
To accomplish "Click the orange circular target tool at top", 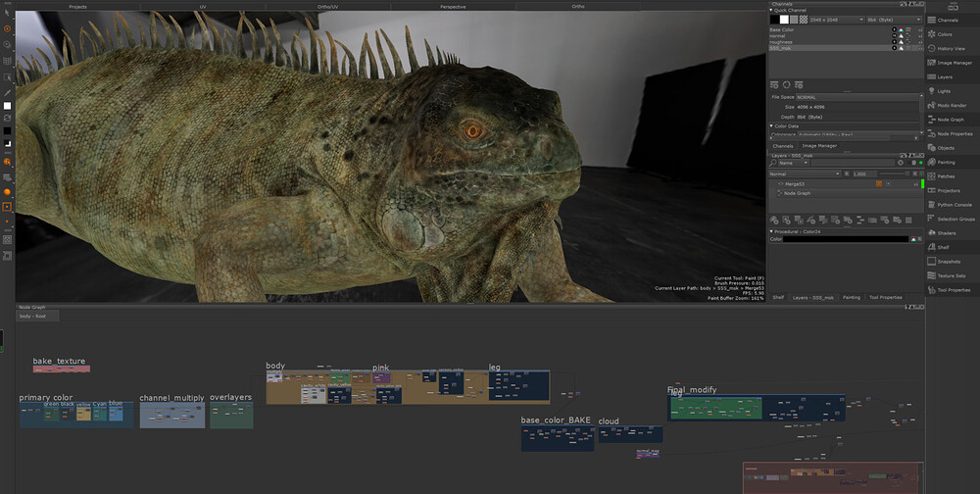I will (8, 28).
